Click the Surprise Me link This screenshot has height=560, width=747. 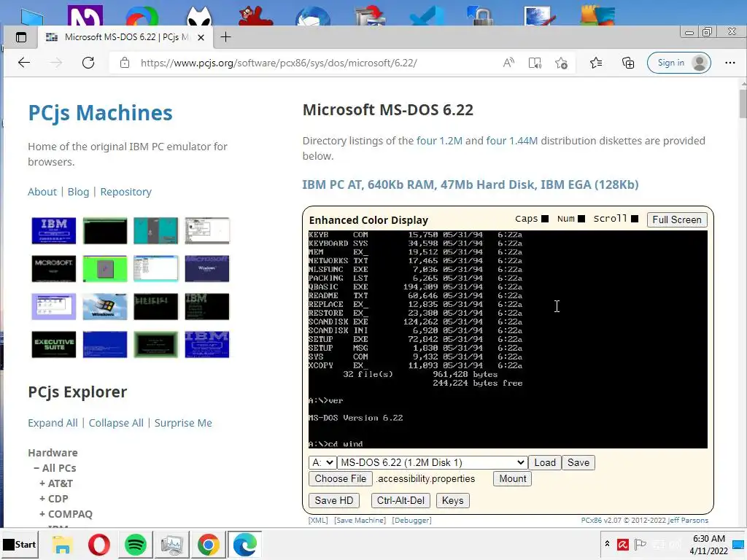pyautogui.click(x=183, y=423)
